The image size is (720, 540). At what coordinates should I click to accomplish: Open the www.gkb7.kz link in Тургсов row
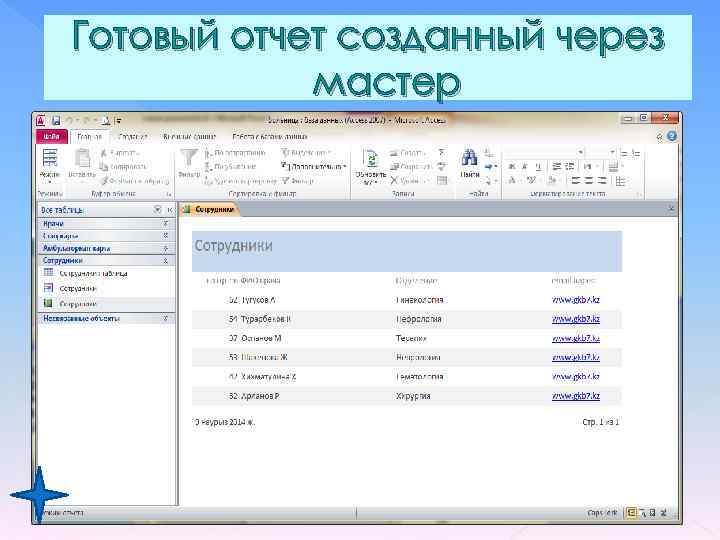pos(576,300)
